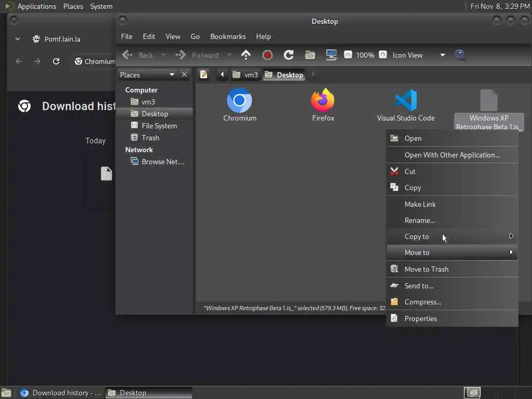The height and width of the screenshot is (399, 532).
Task: Click the red Stop loading icon
Action: 268,55
